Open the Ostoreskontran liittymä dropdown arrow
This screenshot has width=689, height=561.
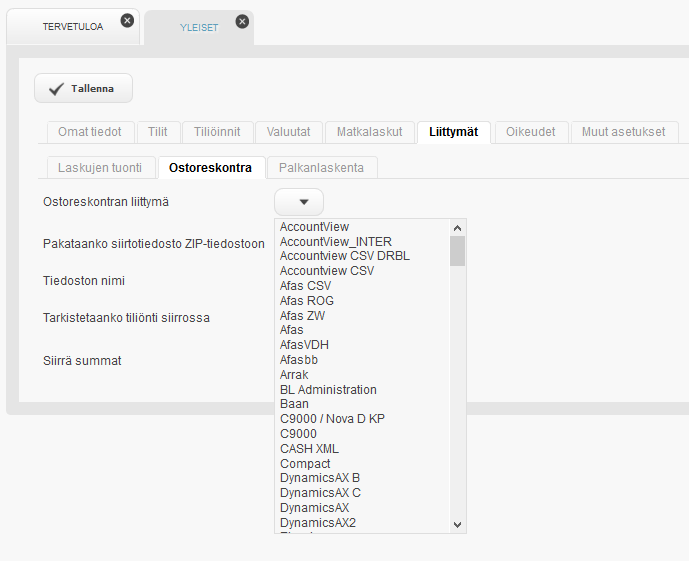[298, 202]
